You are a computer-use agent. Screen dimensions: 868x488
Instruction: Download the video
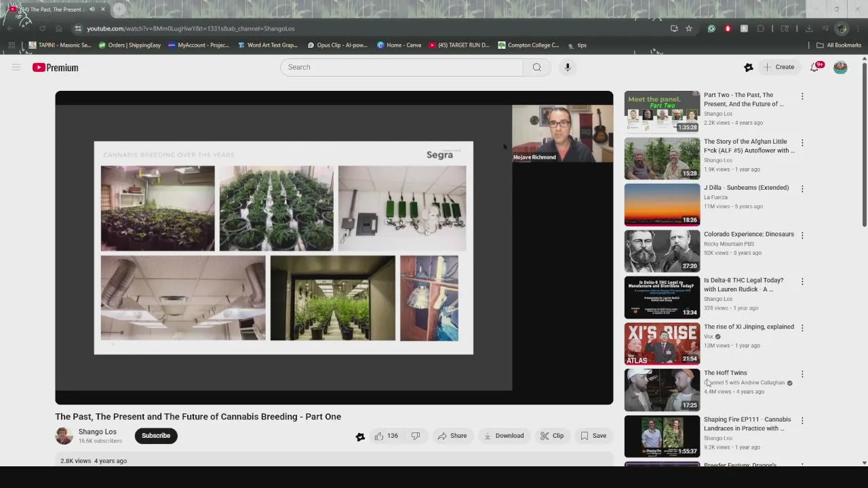(504, 436)
